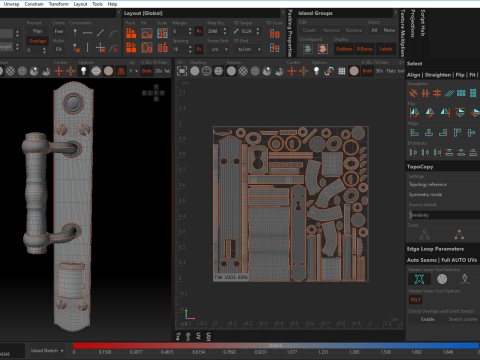Click the Pack translate-only icon below Pack

[131, 48]
